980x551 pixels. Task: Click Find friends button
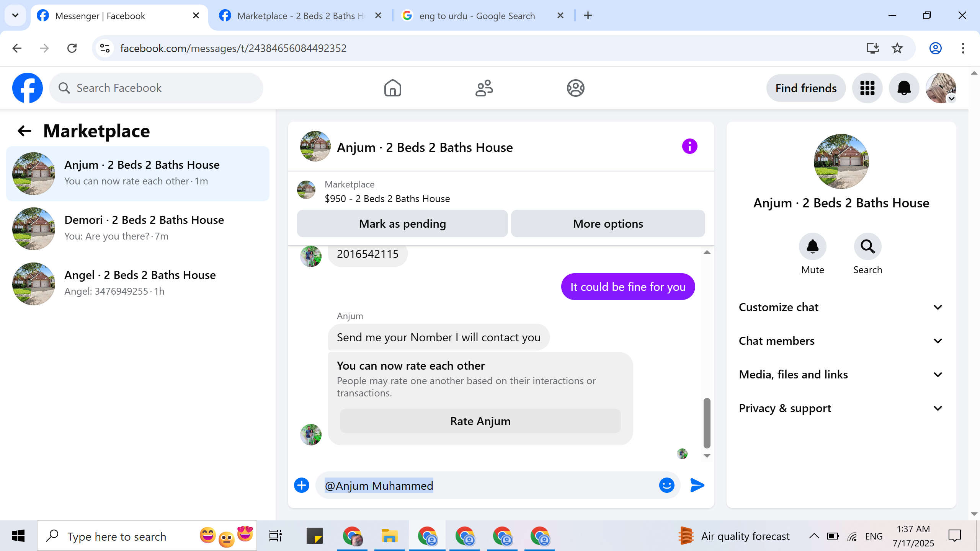(806, 88)
